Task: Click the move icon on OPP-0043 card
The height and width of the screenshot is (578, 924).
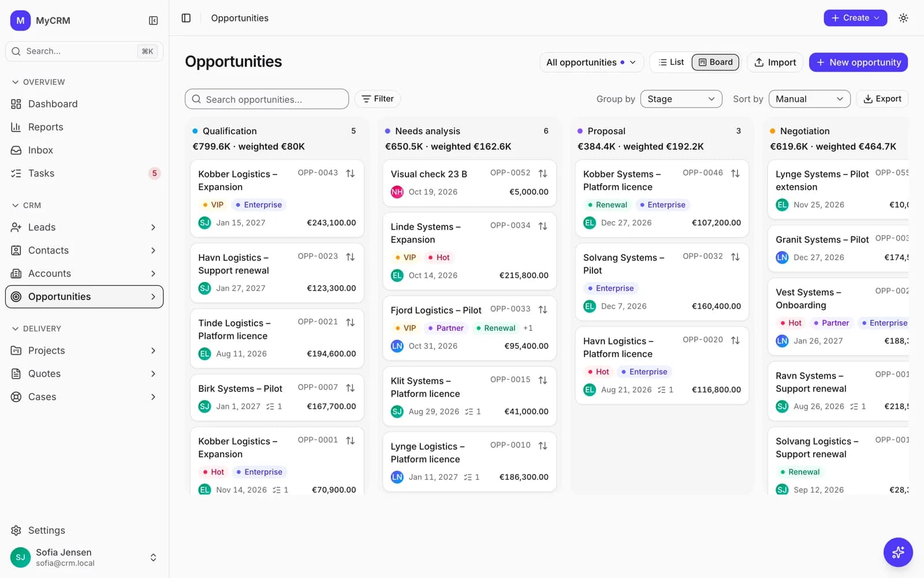Action: [351, 173]
